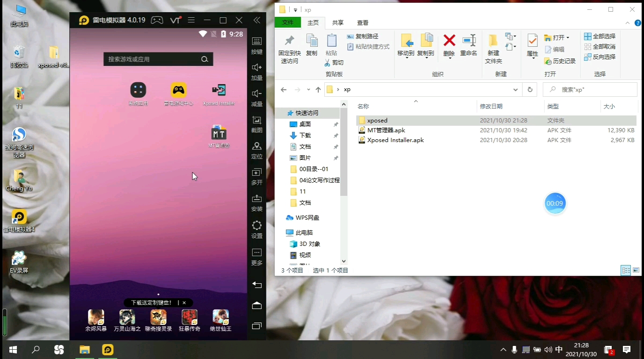Click 历史记录 history in ribbon
This screenshot has width=644, height=359.
[560, 61]
